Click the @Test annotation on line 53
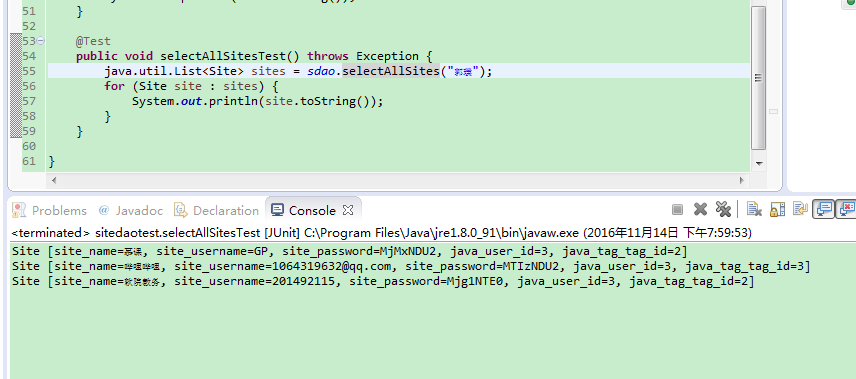This screenshot has height=379, width=856. pyautogui.click(x=93, y=41)
